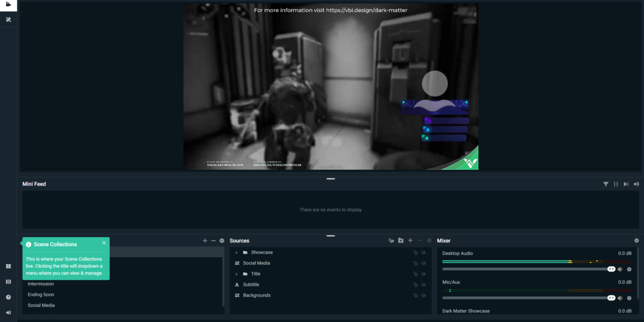The width and height of the screenshot is (644, 322).
Task: Close the Scene Collections tooltip
Action: pyautogui.click(x=104, y=243)
